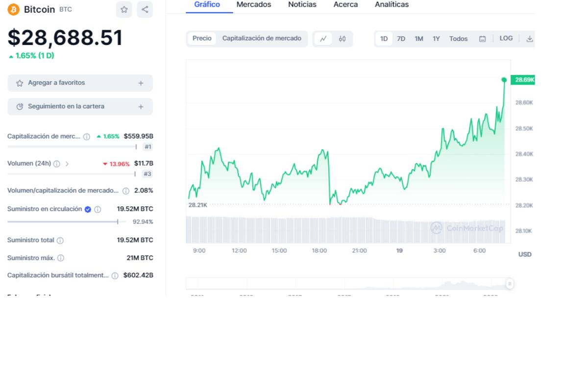The image size is (588, 391).
Task: Click info icon beside Suministro máx.
Action: coord(61,258)
